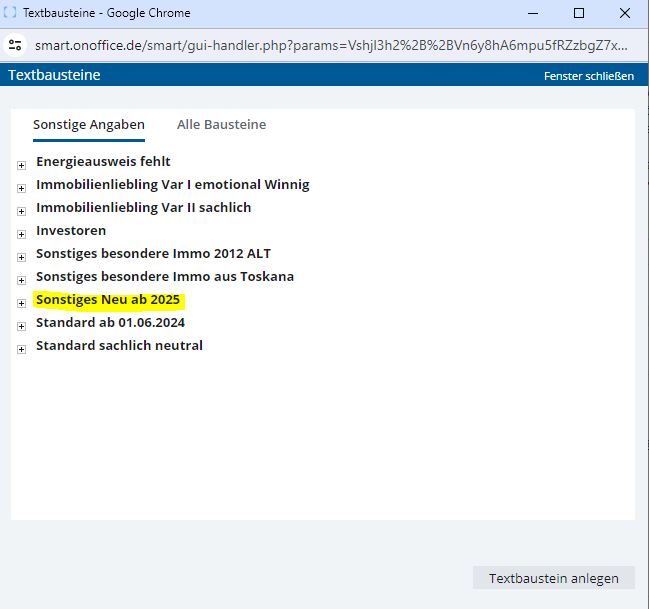Click the address bar URL field
The height and width of the screenshot is (609, 649).
[330, 45]
